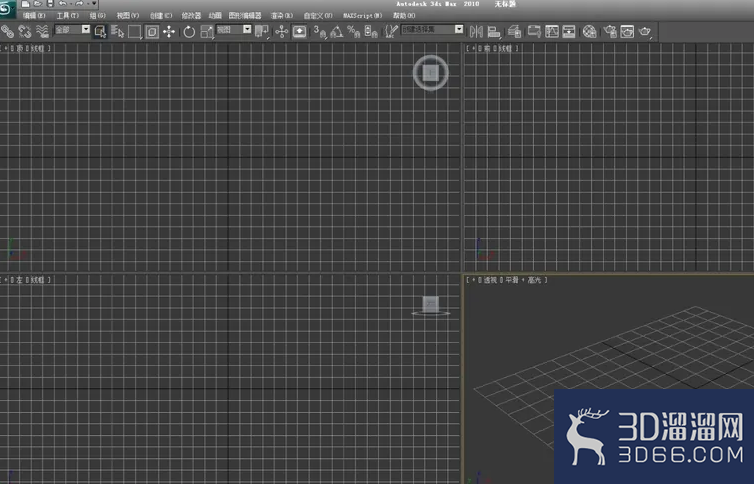Open the Render Setup dialog
This screenshot has width=754, height=484.
pos(610,32)
